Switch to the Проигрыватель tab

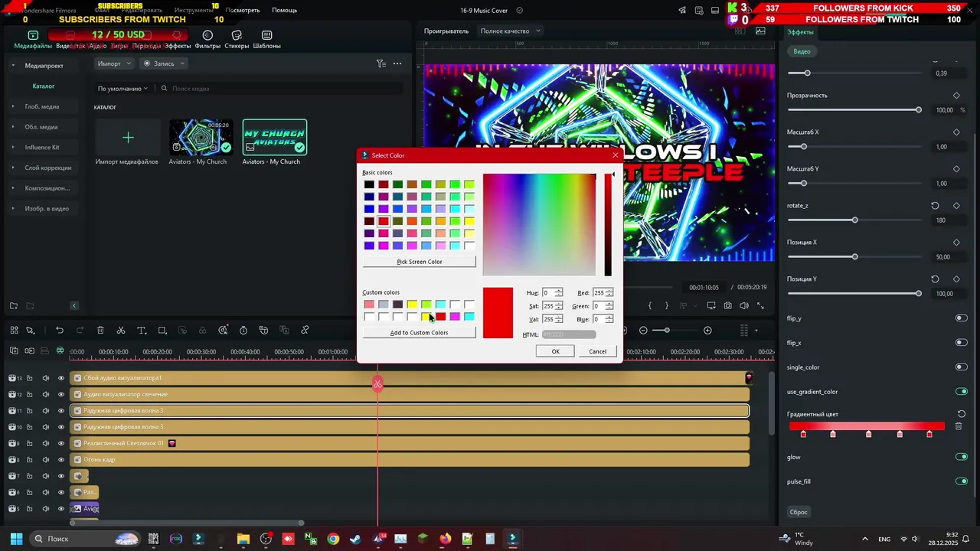click(446, 31)
